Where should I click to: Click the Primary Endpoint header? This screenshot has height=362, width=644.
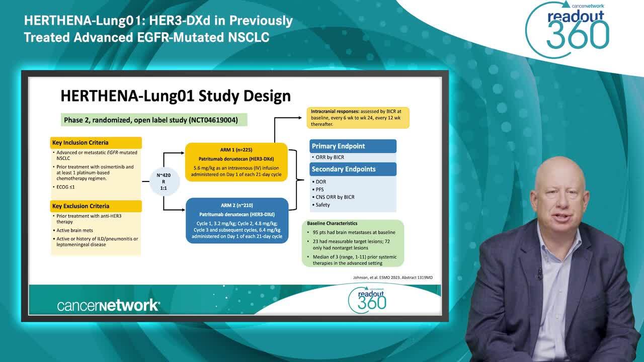353,146
